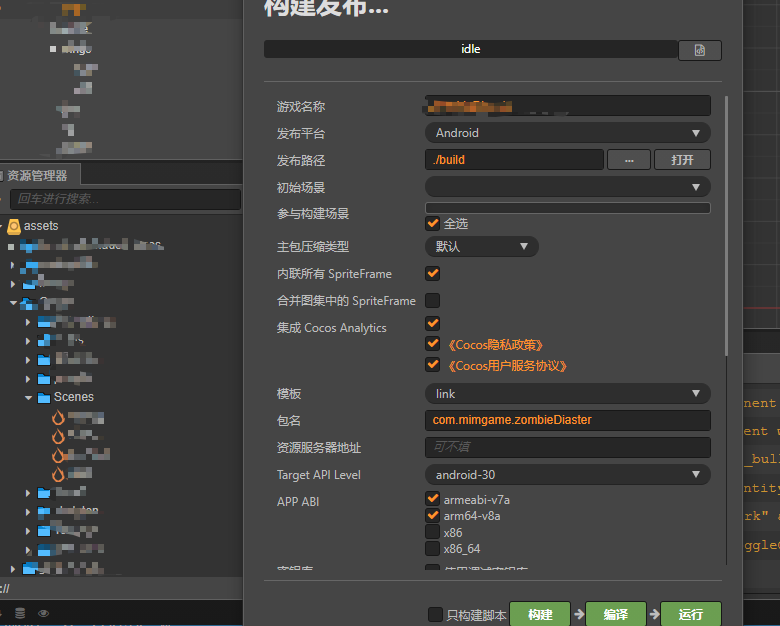Edit the 包名 com.mimgame.zombieDiaster field
The image size is (780, 626).
pos(568,420)
